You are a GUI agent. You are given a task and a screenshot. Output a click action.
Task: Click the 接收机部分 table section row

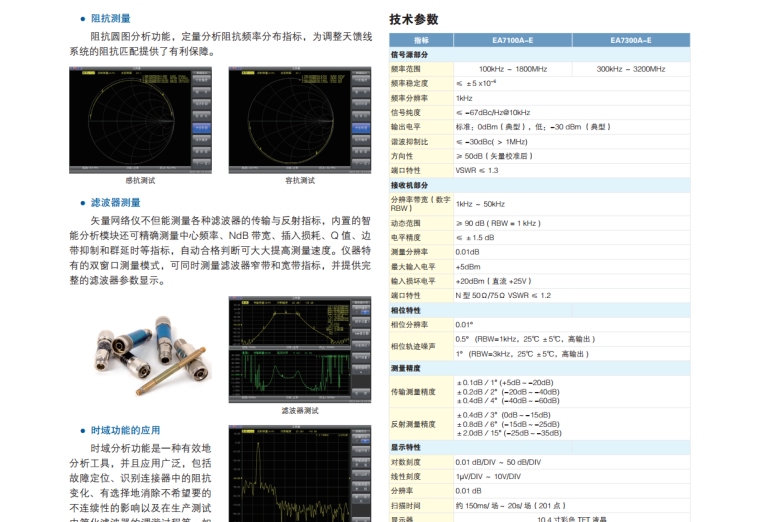point(409,185)
